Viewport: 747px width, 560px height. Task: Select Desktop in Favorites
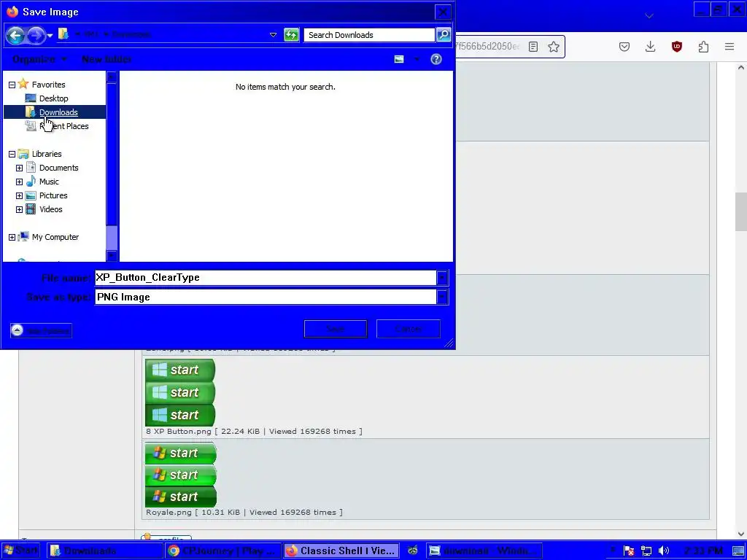click(x=53, y=98)
